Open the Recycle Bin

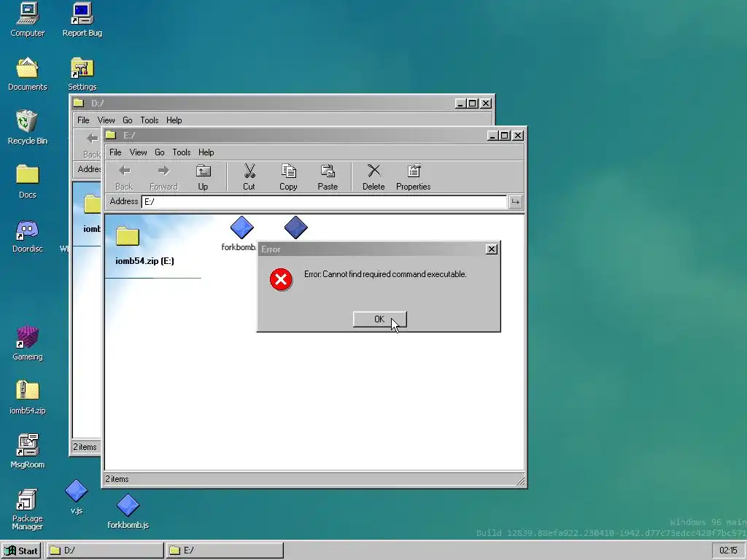[x=28, y=128]
